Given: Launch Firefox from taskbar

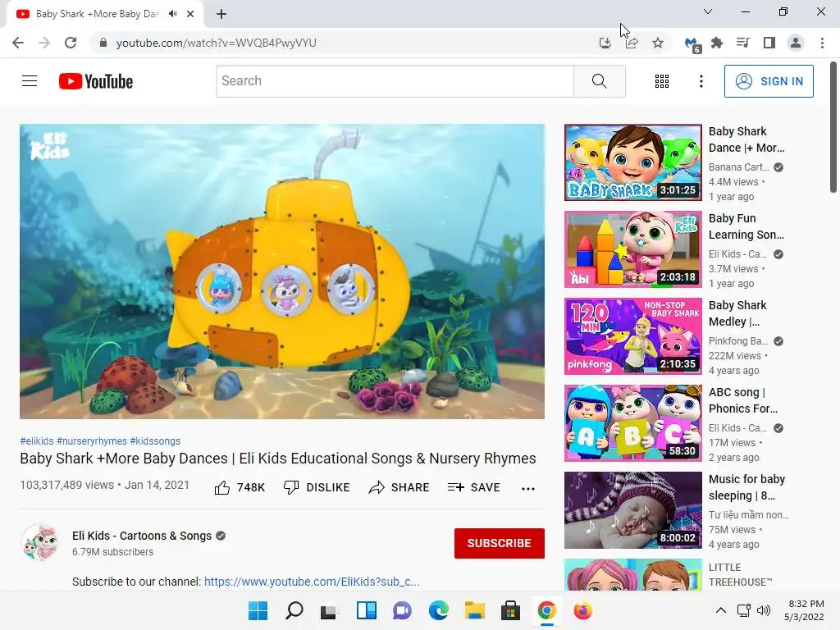Looking at the screenshot, I should point(583,610).
